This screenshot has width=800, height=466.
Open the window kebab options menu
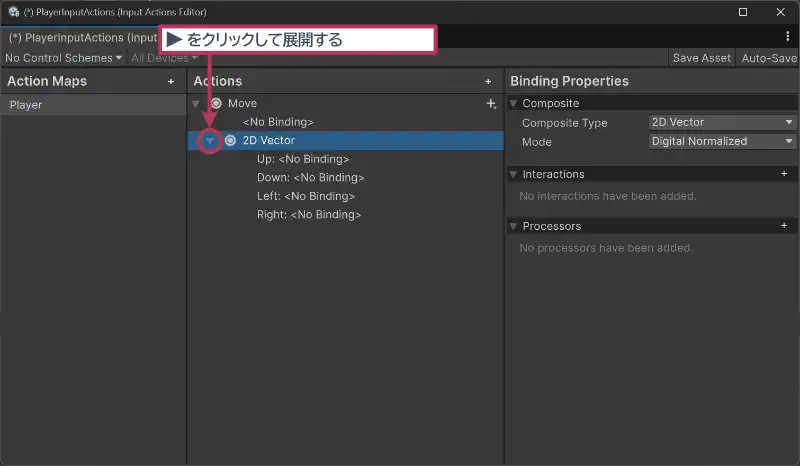(x=788, y=36)
